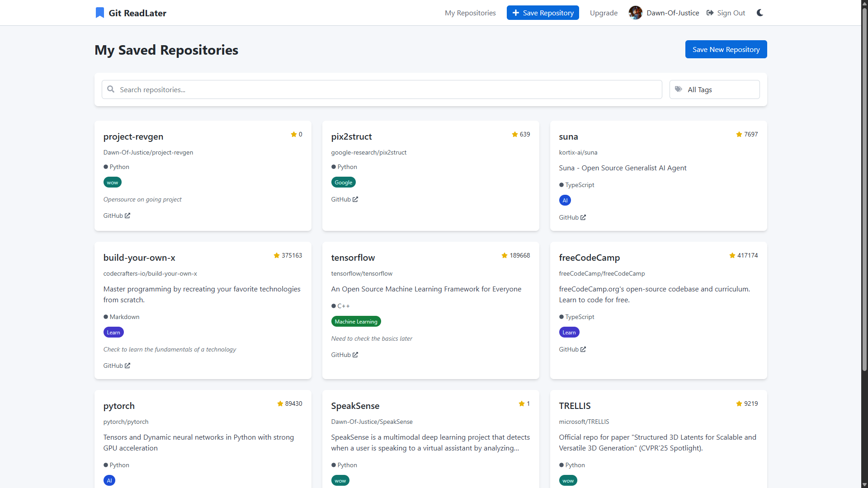Open the All Tags dropdown
This screenshot has height=488, width=868.
click(714, 89)
